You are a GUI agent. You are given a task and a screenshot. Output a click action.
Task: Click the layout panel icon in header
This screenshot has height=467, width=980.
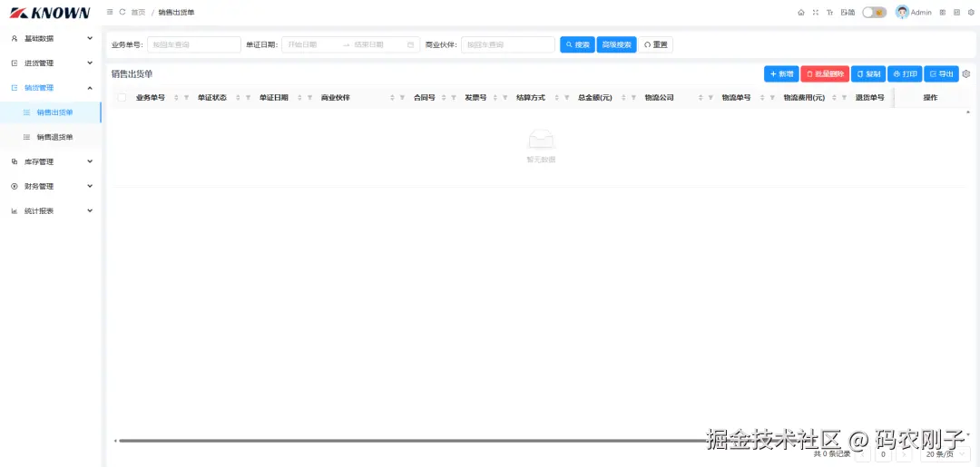click(x=957, y=13)
